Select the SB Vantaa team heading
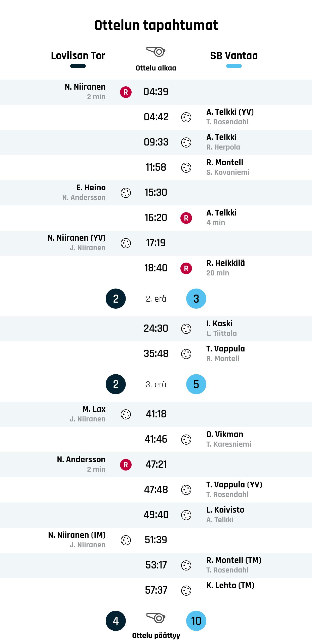The image size is (312, 644). (234, 56)
